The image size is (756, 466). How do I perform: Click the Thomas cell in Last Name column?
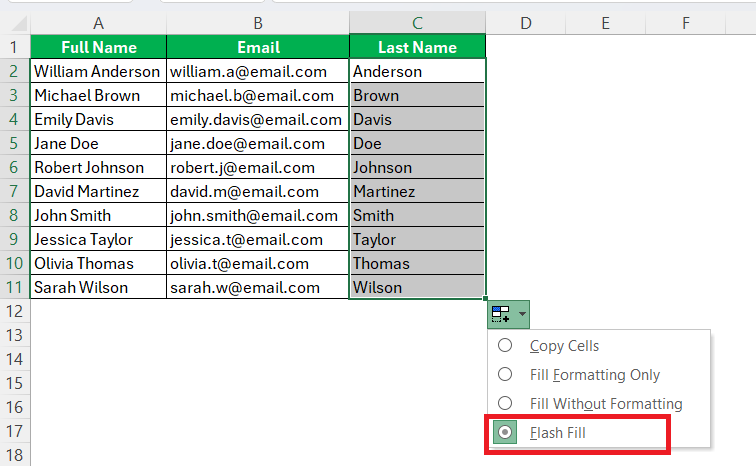418,263
